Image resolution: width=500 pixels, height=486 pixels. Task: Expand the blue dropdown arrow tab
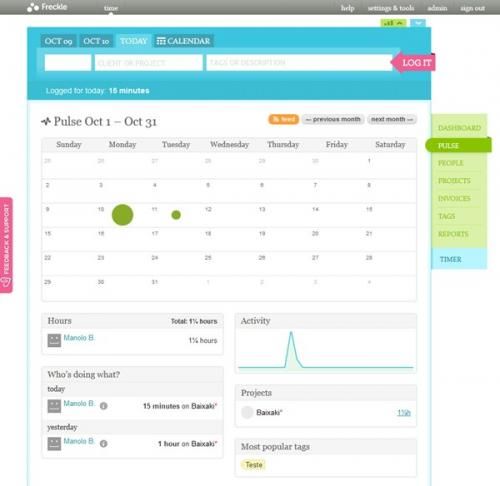click(x=418, y=23)
